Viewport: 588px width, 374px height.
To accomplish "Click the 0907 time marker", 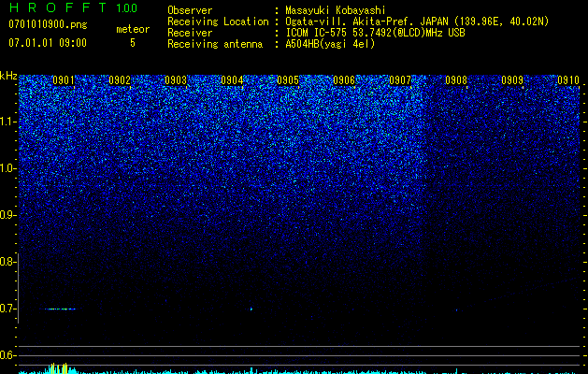I will click(400, 80).
